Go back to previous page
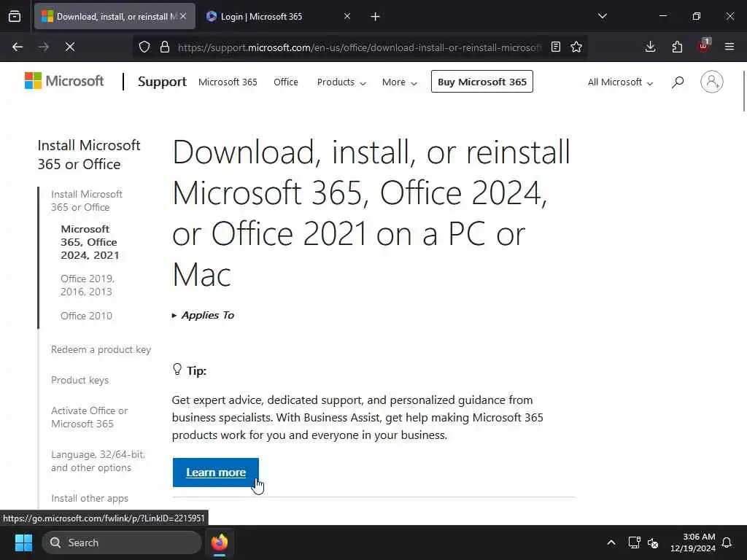The image size is (747, 560). click(18, 47)
